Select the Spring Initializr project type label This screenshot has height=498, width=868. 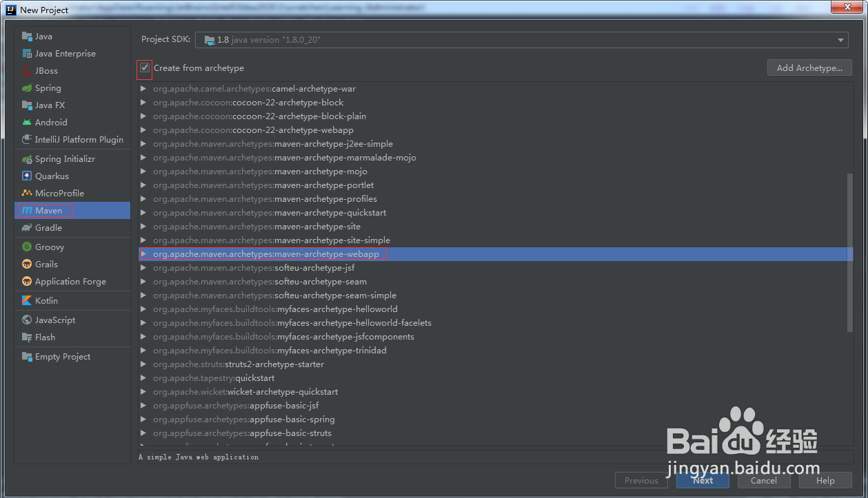[65, 159]
